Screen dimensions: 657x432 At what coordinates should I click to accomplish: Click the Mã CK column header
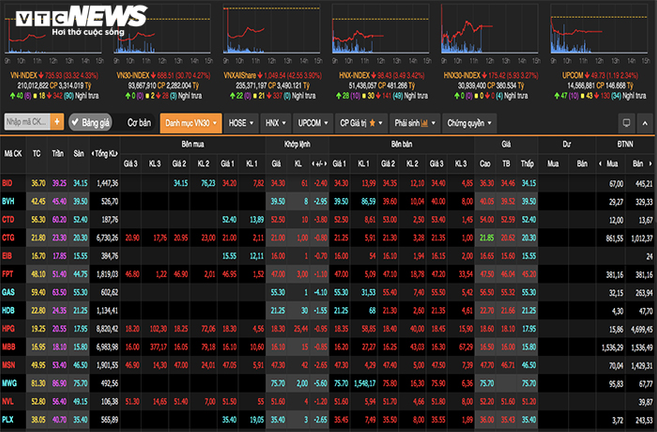pos(13,154)
